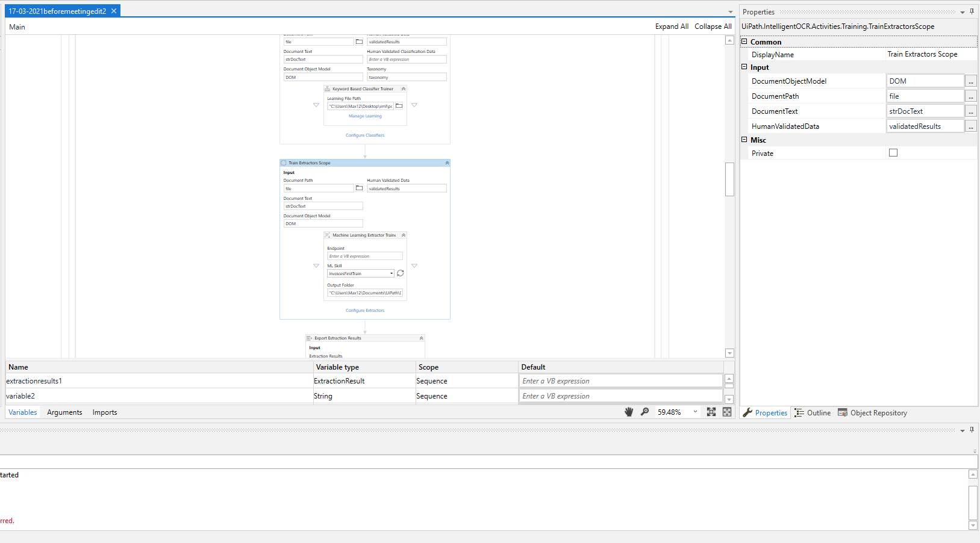Image resolution: width=980 pixels, height=543 pixels.
Task: Click Collapse All in the designer
Action: [x=713, y=26]
